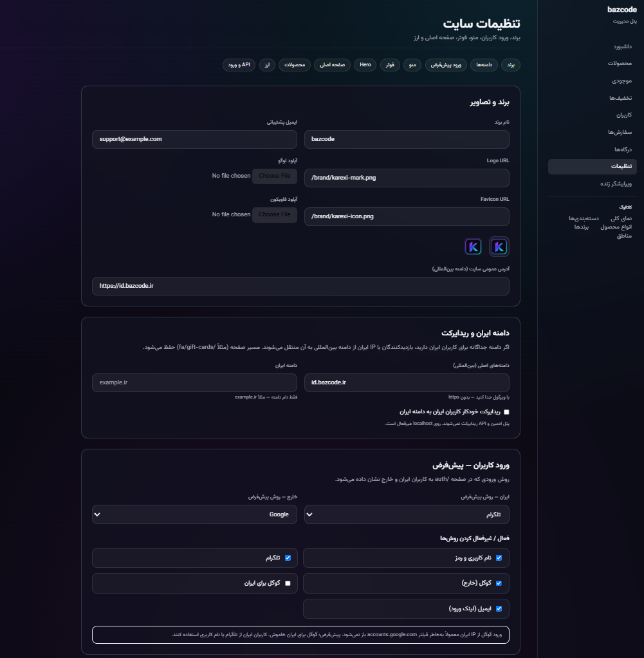Click the 'No file chosen' text beside logo upload
The height and width of the screenshot is (658, 644).
(x=231, y=176)
